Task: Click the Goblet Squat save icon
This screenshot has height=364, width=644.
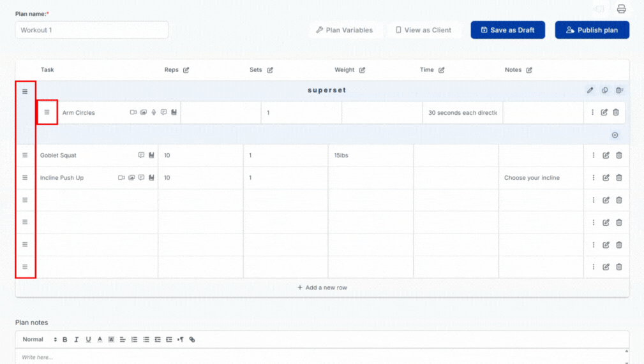Action: [151, 155]
